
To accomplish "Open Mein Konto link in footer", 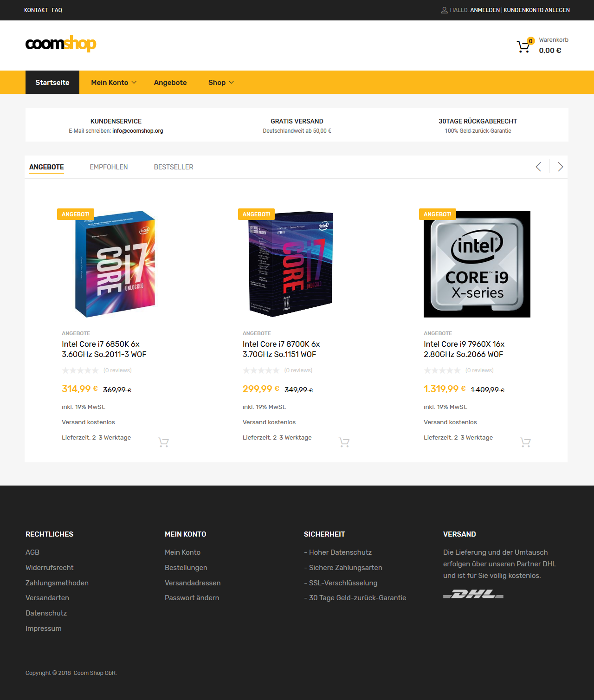I will [x=183, y=552].
